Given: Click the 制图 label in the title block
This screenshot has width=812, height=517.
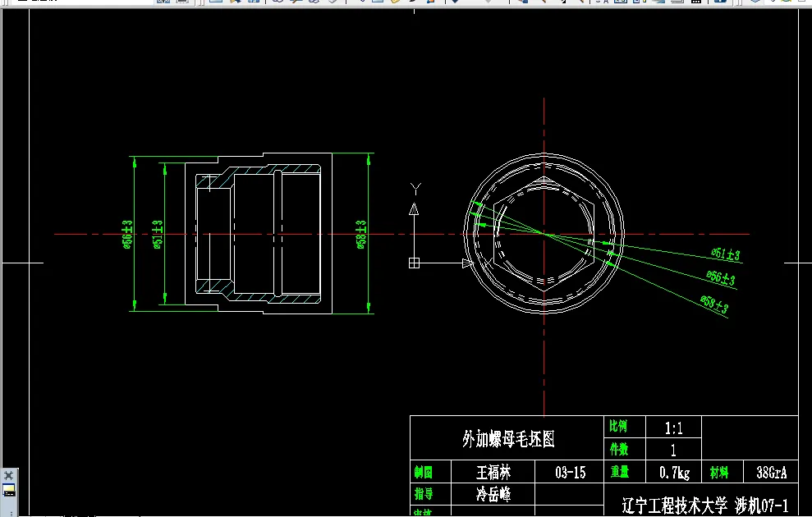Looking at the screenshot, I should [x=423, y=472].
